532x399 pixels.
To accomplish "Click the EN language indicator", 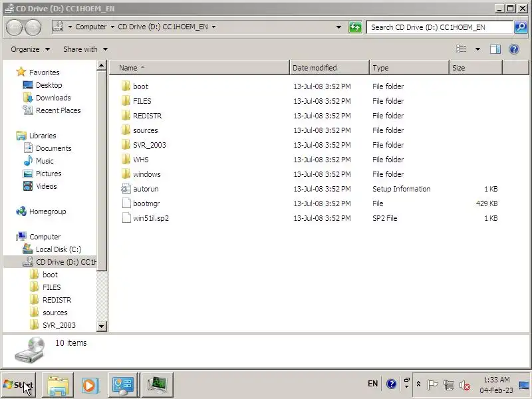I will (x=372, y=384).
